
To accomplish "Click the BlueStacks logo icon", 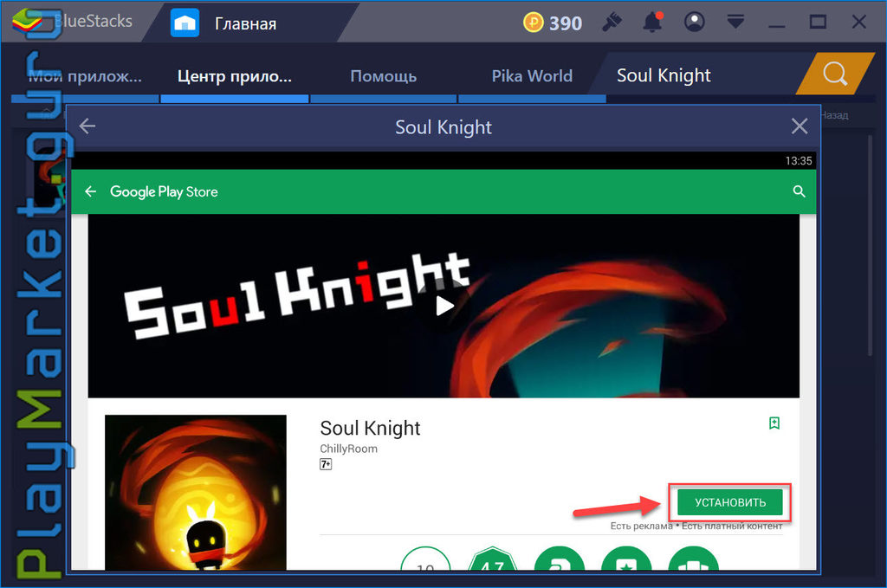I will point(27,22).
